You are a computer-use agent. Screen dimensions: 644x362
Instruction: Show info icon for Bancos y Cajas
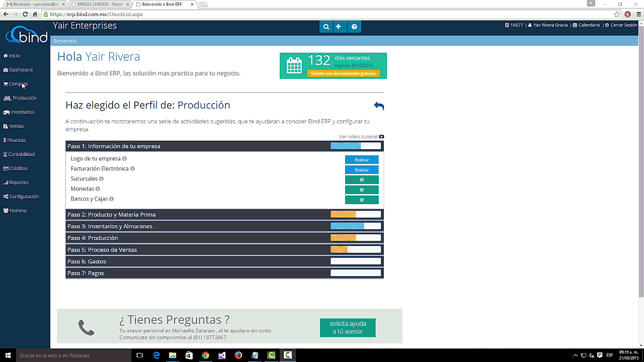pos(111,199)
